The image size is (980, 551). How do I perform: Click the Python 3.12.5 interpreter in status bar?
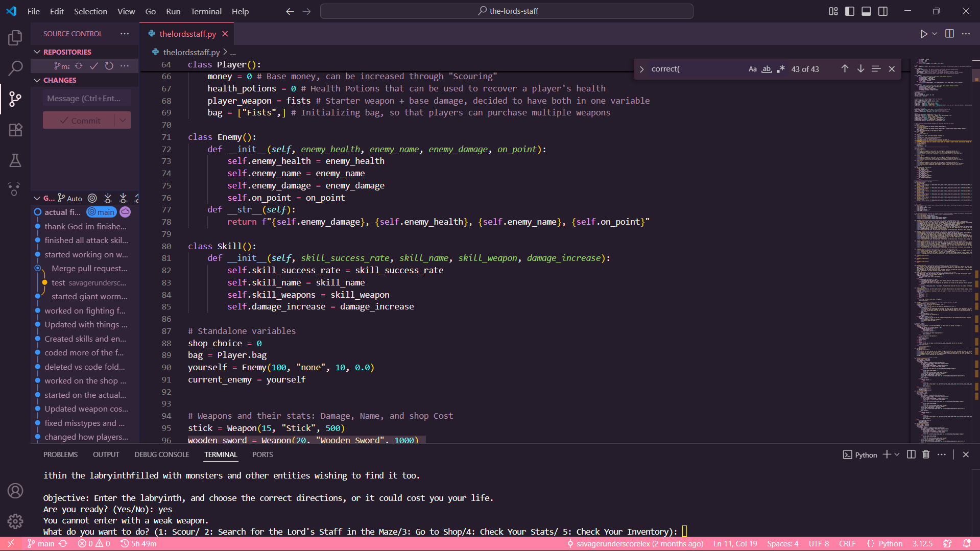click(923, 543)
